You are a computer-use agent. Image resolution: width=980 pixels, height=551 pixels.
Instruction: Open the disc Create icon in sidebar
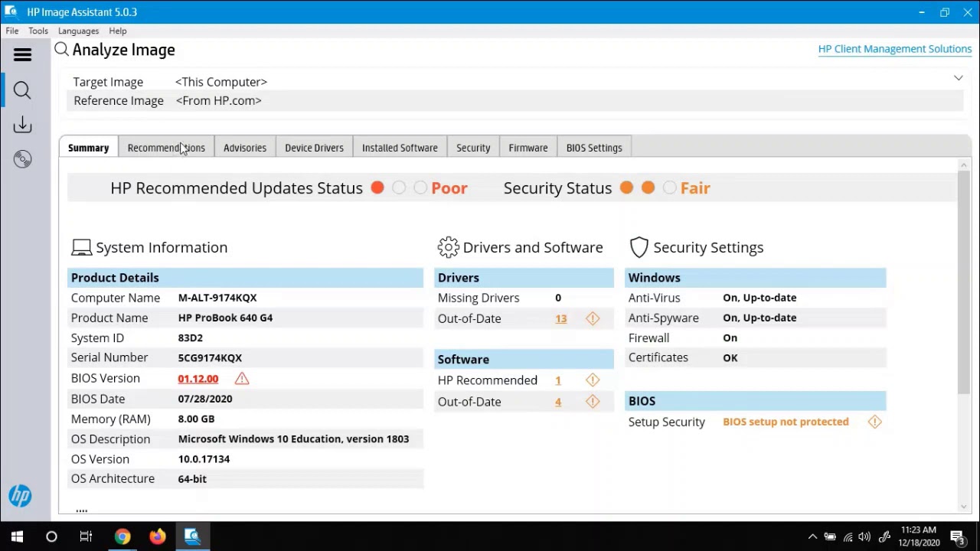tap(22, 159)
